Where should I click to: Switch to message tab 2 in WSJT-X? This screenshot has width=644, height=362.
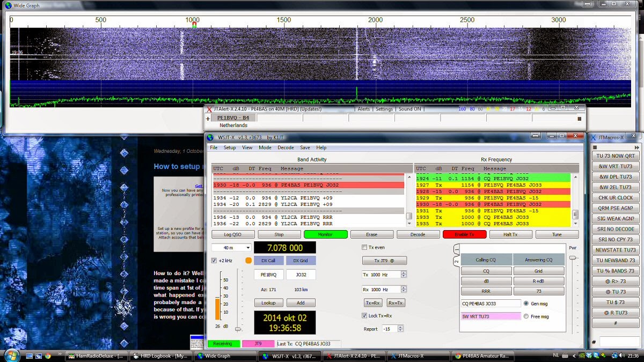tap(457, 262)
